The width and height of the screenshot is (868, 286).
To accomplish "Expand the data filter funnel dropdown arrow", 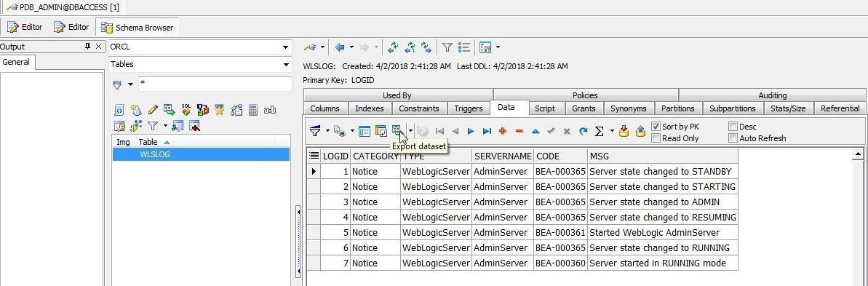I will (x=327, y=131).
